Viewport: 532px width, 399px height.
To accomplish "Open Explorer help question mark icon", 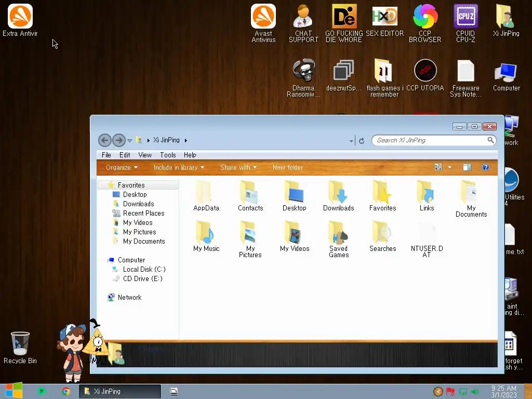I will click(486, 167).
